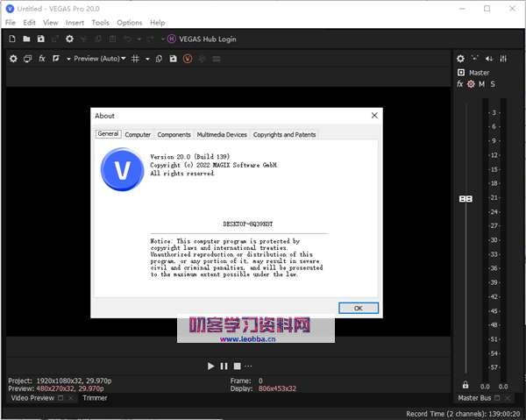
Task: Open Copyrights and Patents tab
Action: 284,134
